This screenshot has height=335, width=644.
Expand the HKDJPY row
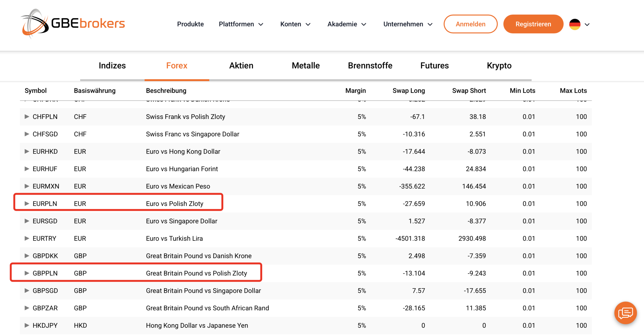tap(27, 325)
